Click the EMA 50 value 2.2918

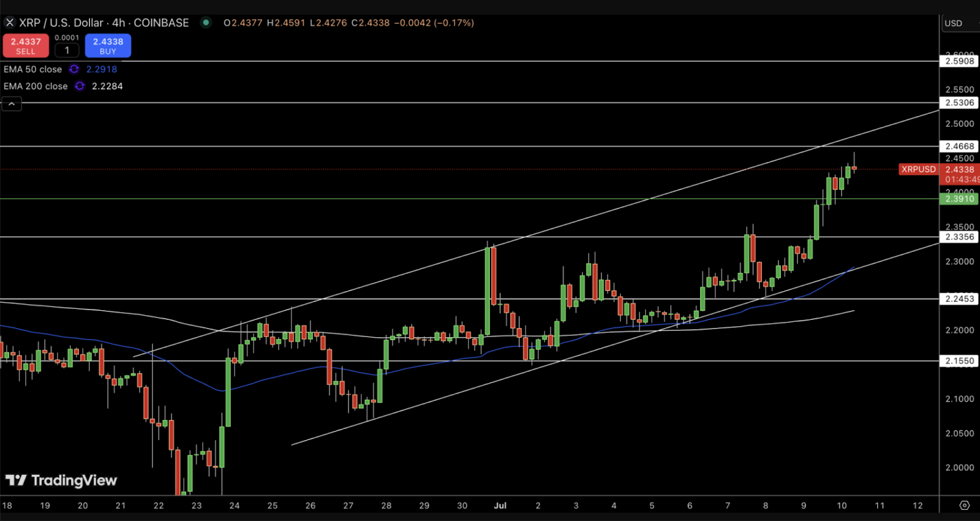point(102,69)
